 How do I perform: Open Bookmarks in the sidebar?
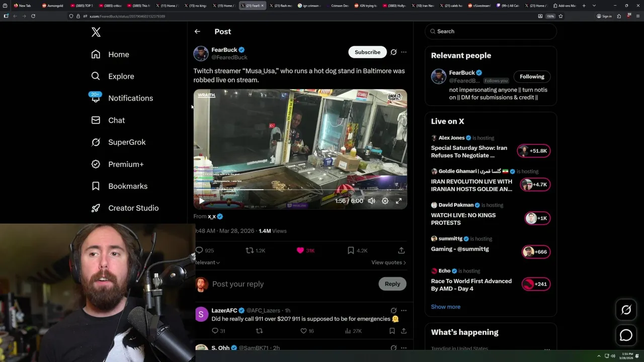click(x=119, y=186)
